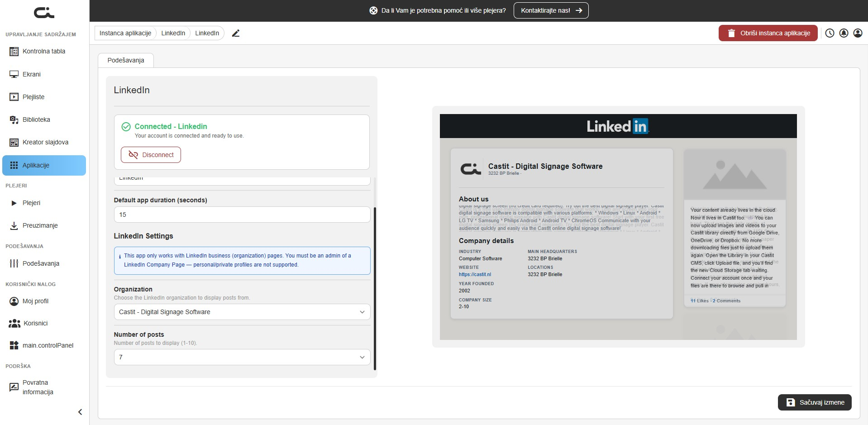Open Kreator slajdova menu item
868x425 pixels.
44,142
